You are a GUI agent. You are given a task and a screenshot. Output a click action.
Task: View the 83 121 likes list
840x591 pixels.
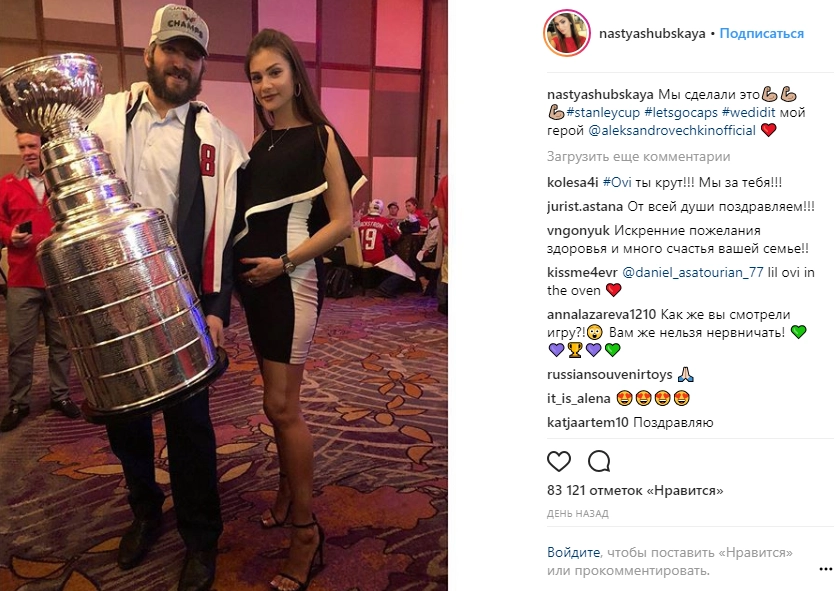point(635,490)
